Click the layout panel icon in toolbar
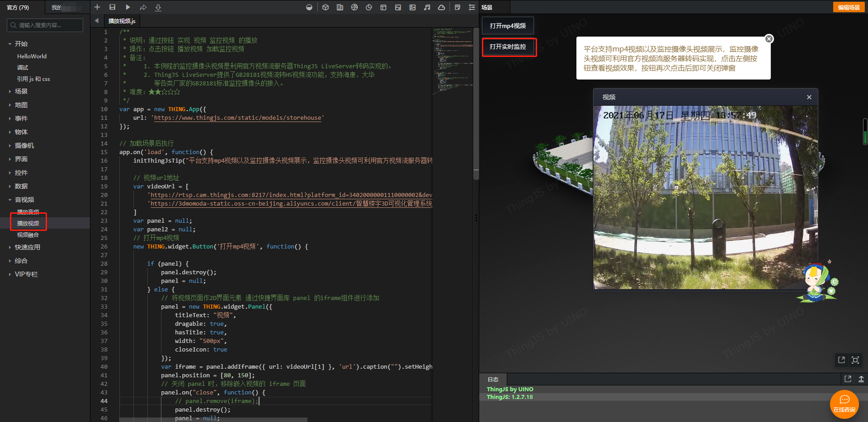This screenshot has width=868, height=422. click(x=383, y=7)
